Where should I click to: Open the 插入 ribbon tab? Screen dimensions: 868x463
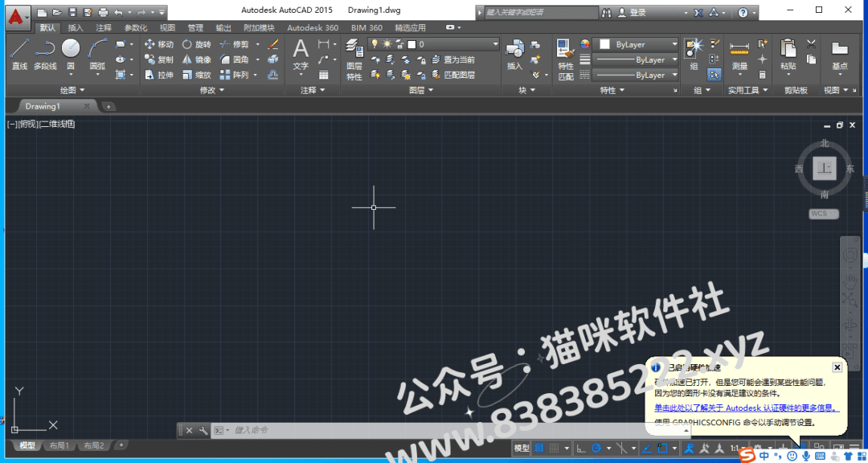click(76, 27)
